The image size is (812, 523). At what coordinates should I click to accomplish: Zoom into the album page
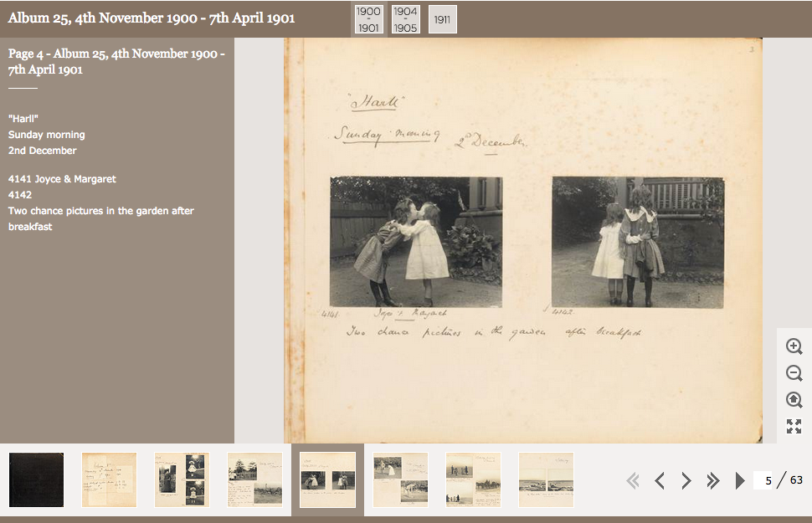(x=793, y=346)
